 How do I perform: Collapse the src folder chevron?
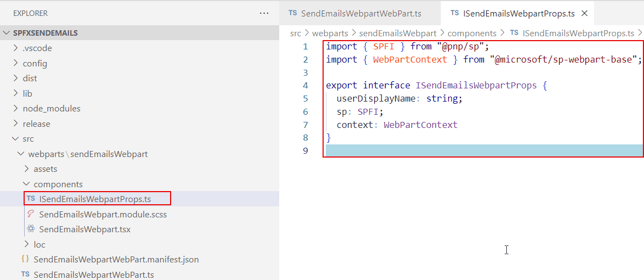point(15,139)
